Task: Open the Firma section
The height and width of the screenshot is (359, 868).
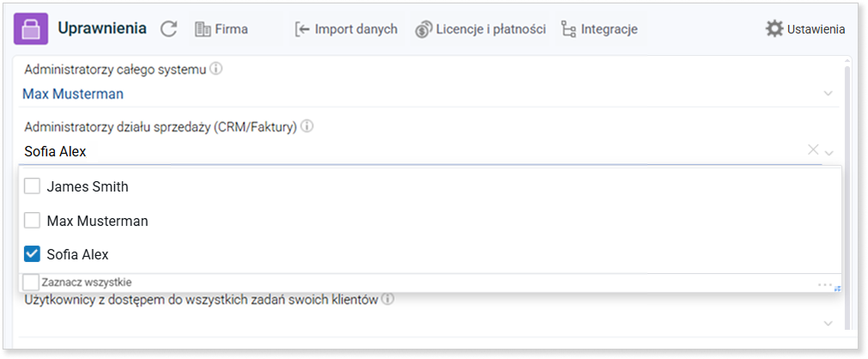Action: tap(222, 29)
